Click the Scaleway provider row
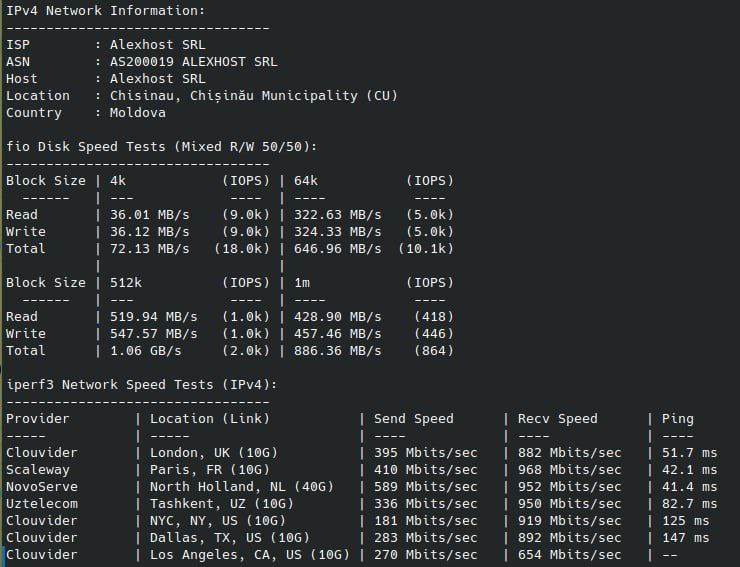740x567 pixels. coord(362,470)
